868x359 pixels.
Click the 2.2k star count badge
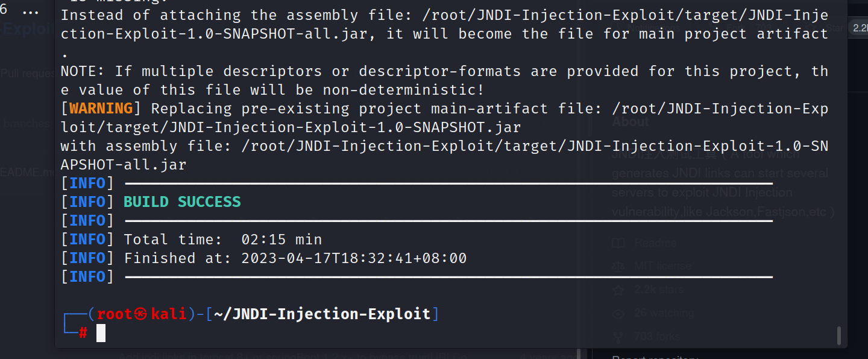click(858, 27)
